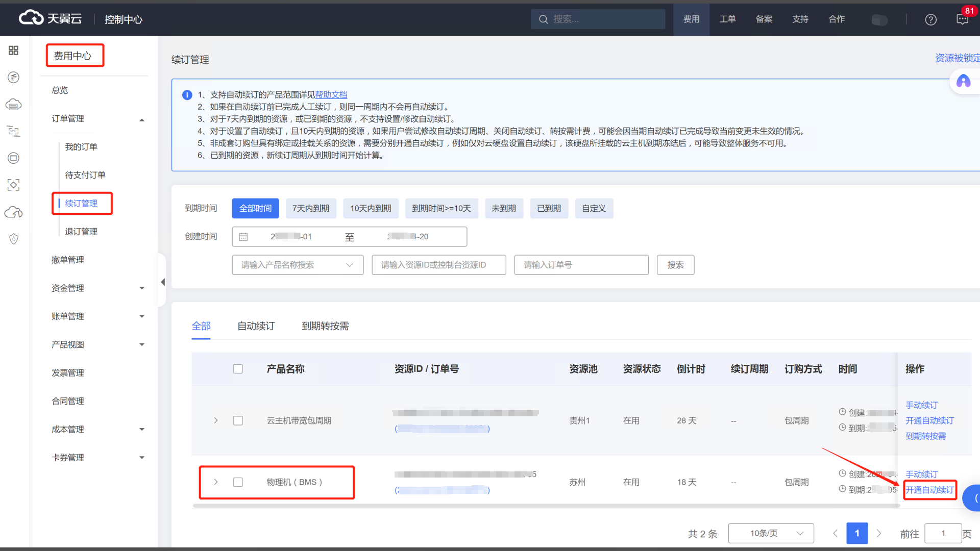Screen dimensions: 980x551
Task: Expand the 云主机带宽包周期 row details
Action: click(216, 421)
